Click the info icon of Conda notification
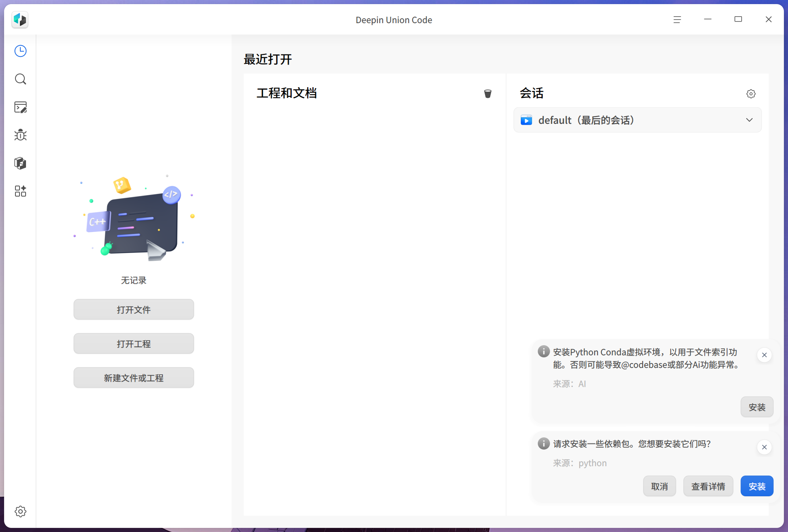 544,352
